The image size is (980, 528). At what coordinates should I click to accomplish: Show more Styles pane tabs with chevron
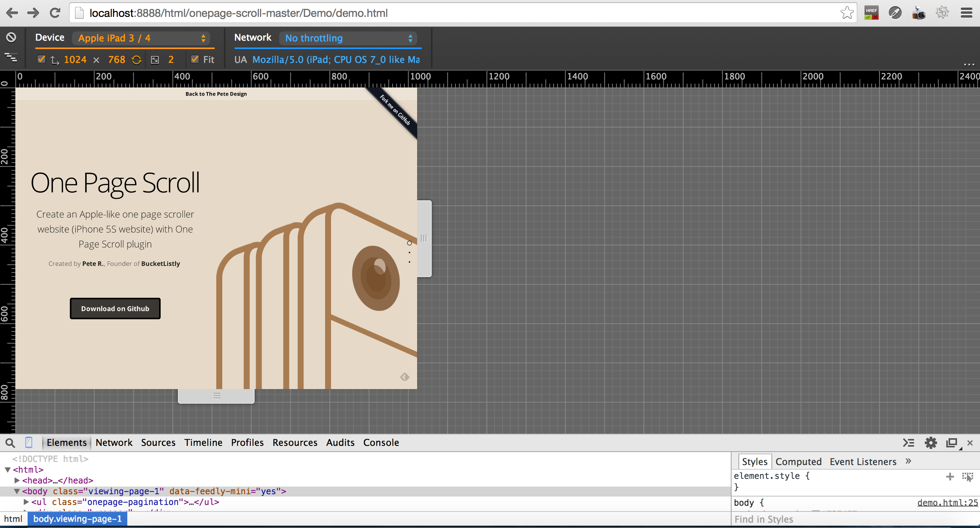coord(908,461)
